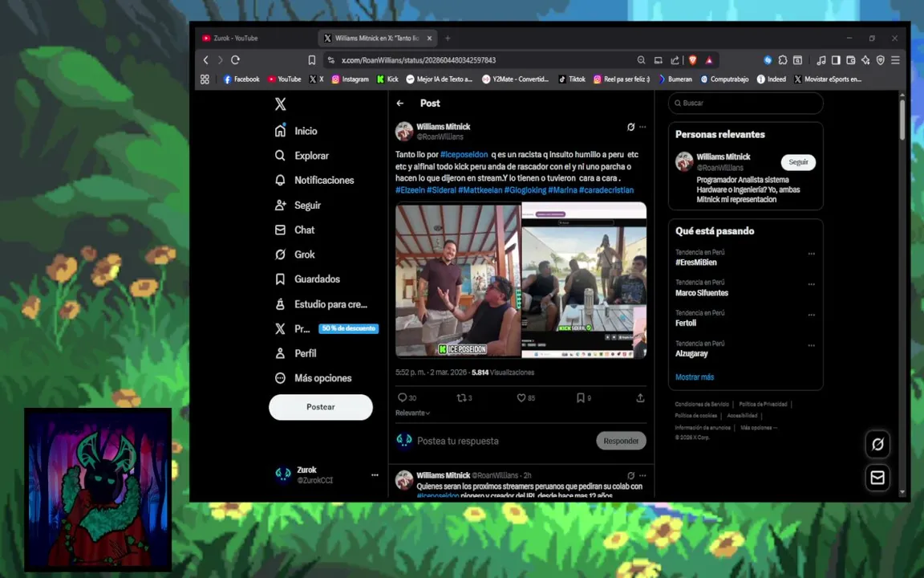Open the music note playlist icon in the toolbar

(821, 60)
